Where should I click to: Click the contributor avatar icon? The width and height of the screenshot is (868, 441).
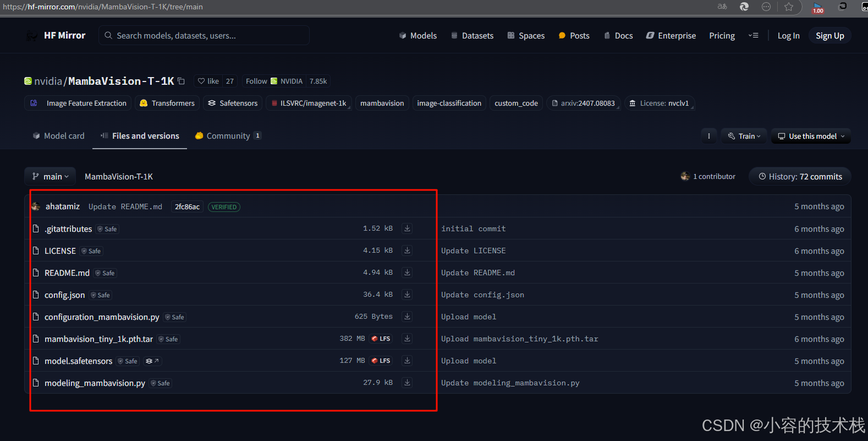pyautogui.click(x=685, y=176)
